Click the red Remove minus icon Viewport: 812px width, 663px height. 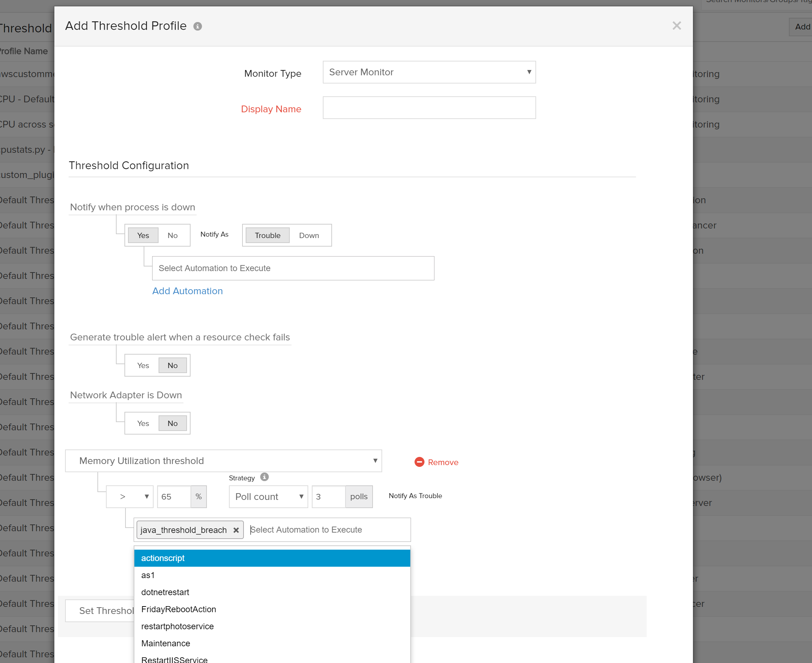click(x=419, y=462)
